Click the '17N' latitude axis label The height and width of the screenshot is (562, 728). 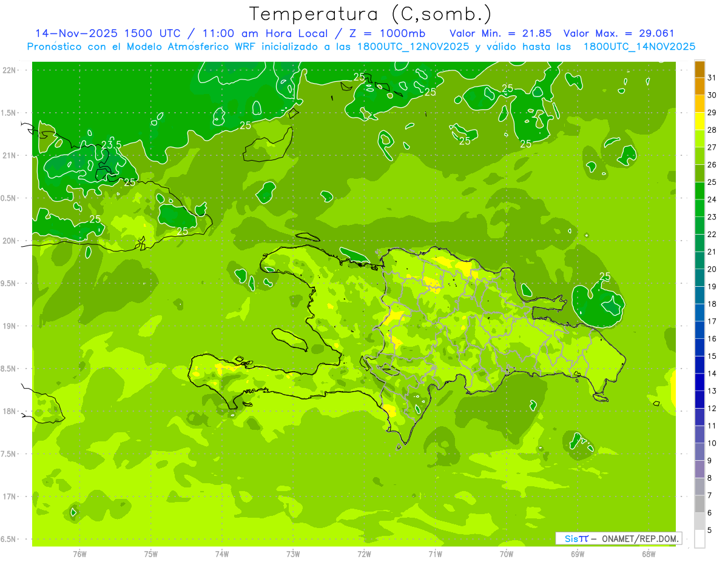tap(9, 497)
